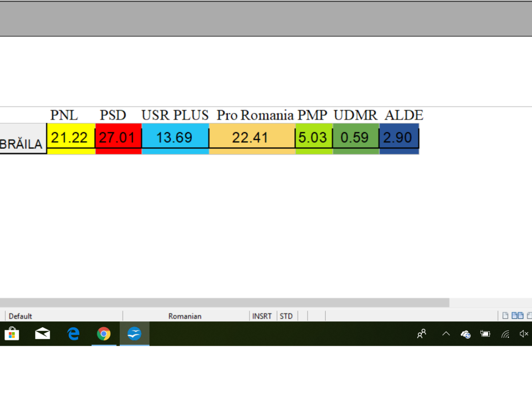This screenshot has height=399, width=532.
Task: Click the horizontal scrollbar thumb
Action: 224,302
